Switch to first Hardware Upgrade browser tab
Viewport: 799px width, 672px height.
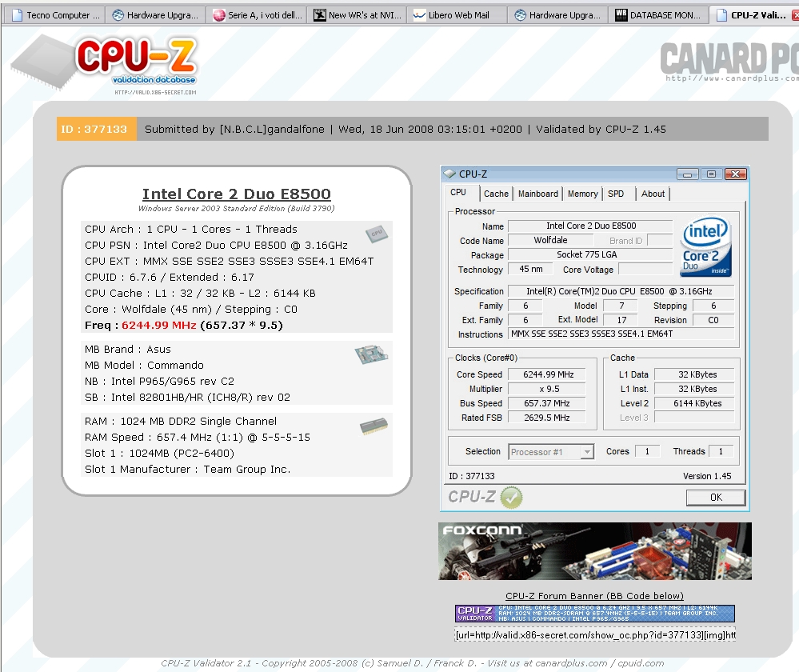156,15
